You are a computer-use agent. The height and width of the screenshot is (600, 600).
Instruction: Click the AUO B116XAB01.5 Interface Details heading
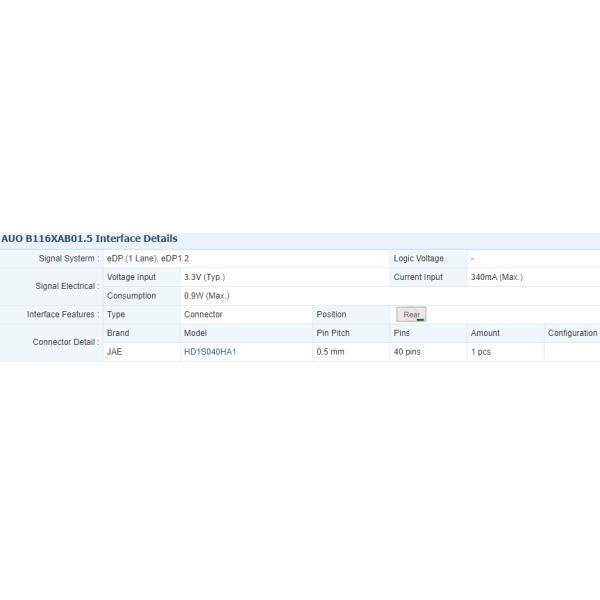(90, 239)
